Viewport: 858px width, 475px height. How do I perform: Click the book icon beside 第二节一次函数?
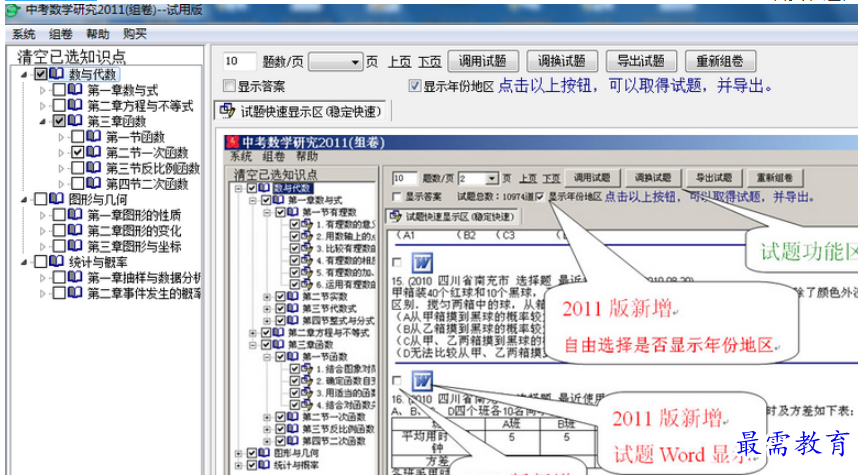pos(94,152)
